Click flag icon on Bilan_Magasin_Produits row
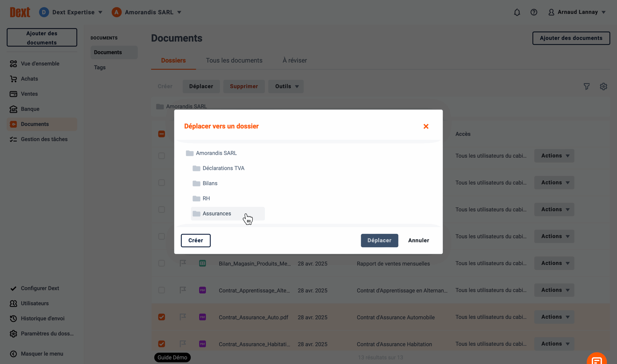The width and height of the screenshot is (617, 364). (183, 263)
